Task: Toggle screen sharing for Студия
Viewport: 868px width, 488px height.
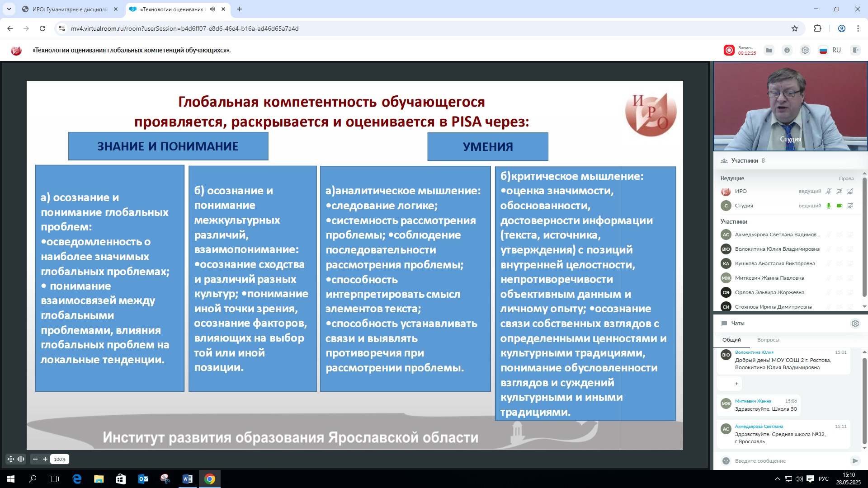Action: [850, 206]
